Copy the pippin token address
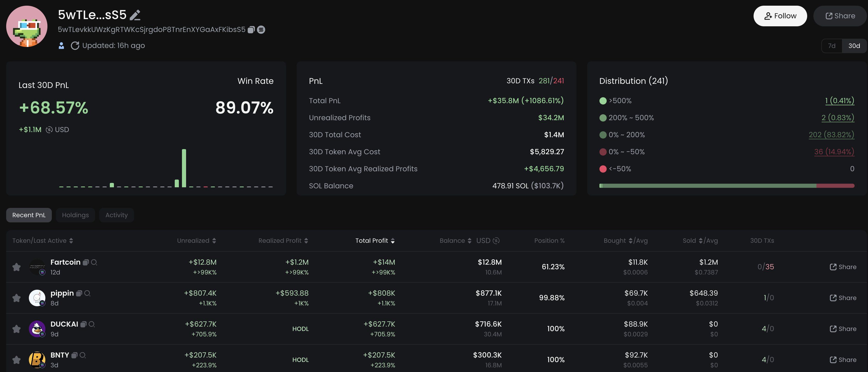This screenshot has width=868, height=372. pos(79,293)
